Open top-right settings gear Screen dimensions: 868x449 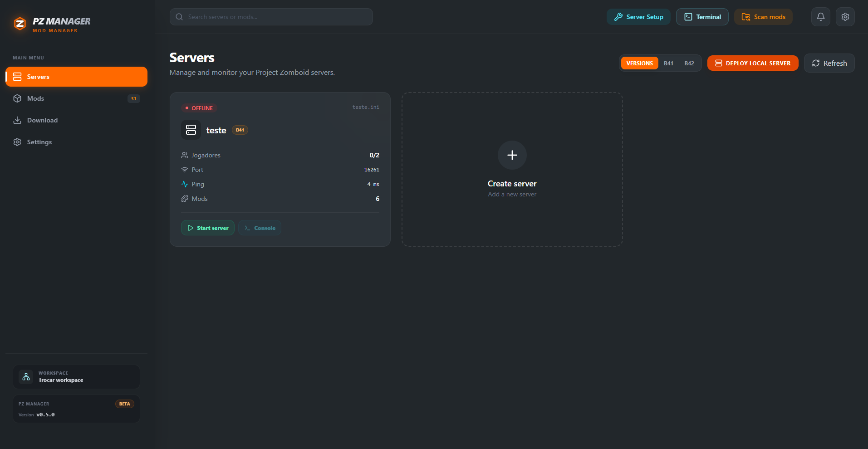pyautogui.click(x=845, y=17)
